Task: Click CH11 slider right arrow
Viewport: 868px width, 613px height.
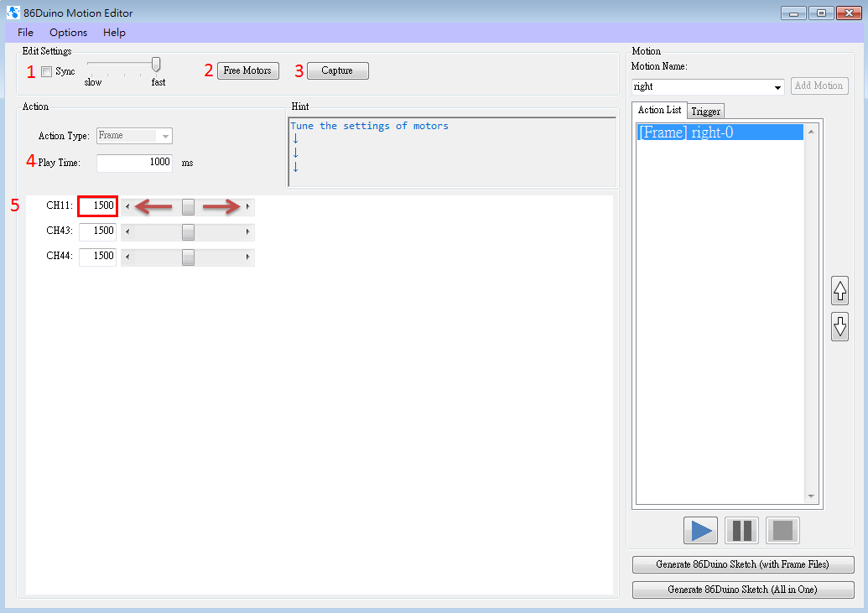Action: (247, 206)
